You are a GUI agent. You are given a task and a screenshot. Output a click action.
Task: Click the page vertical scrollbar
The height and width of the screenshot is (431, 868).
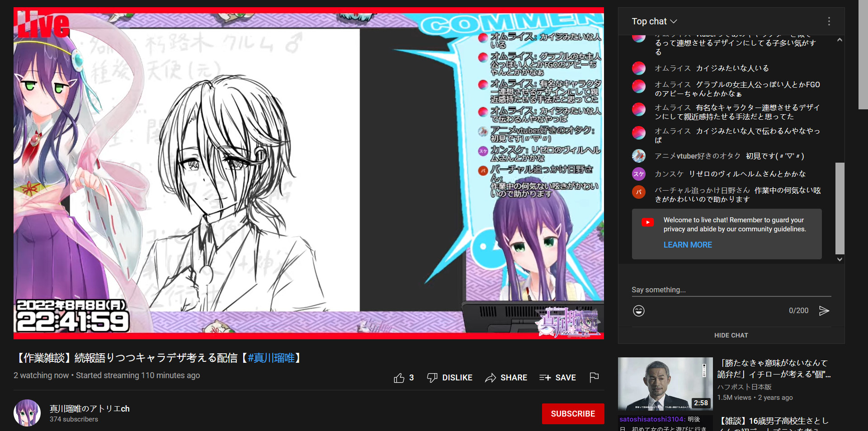click(x=863, y=54)
